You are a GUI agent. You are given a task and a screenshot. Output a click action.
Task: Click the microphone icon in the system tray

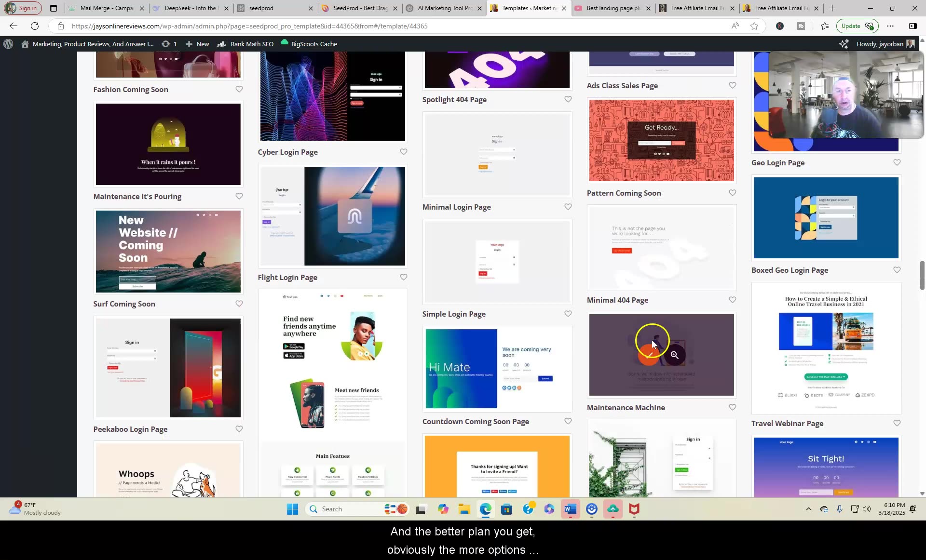(840, 509)
